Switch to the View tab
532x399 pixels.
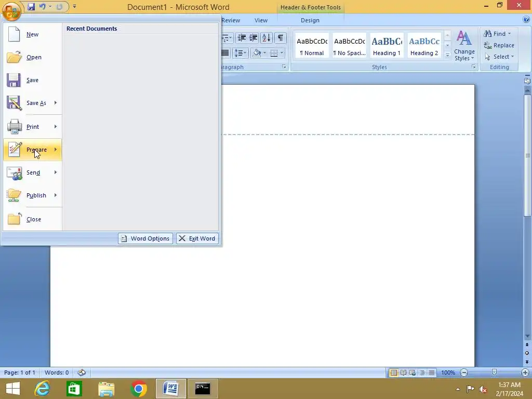point(261,20)
